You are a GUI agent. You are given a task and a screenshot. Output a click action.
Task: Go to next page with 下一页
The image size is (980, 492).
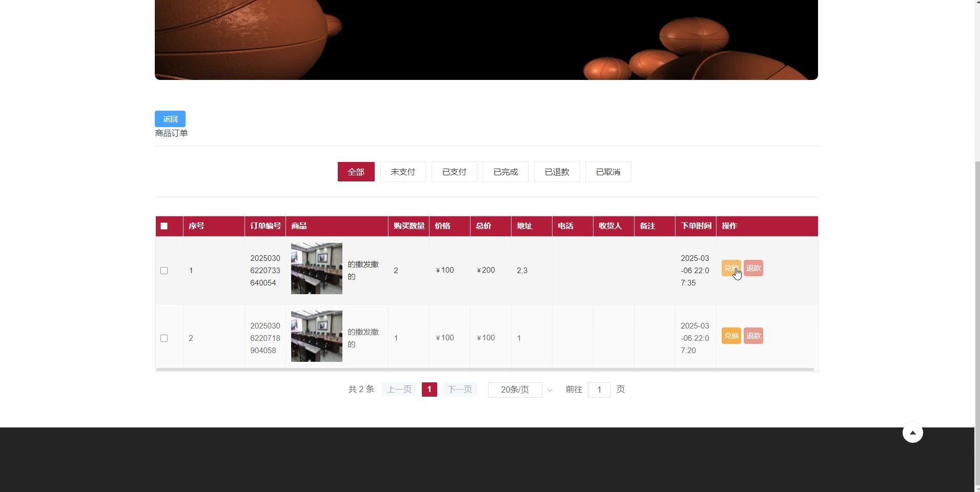pyautogui.click(x=460, y=389)
